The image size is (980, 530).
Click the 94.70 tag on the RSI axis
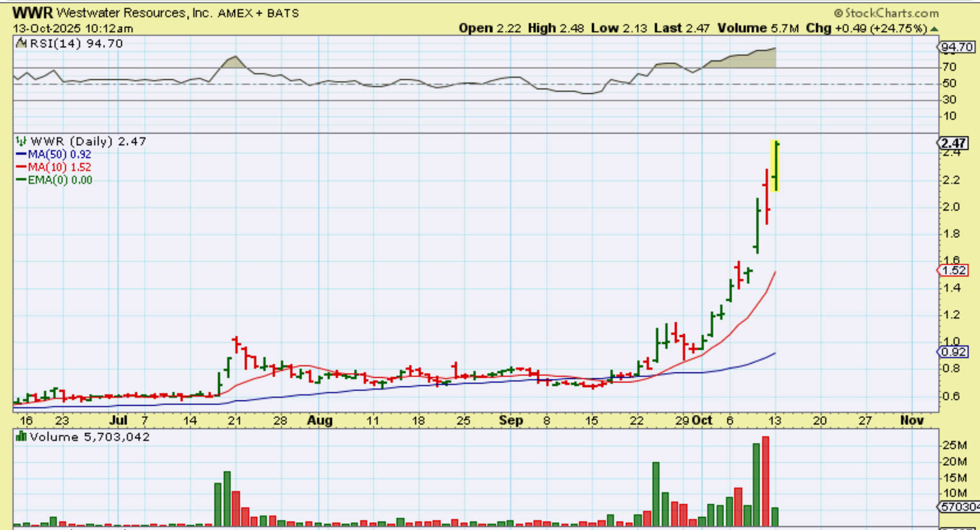pyautogui.click(x=957, y=47)
